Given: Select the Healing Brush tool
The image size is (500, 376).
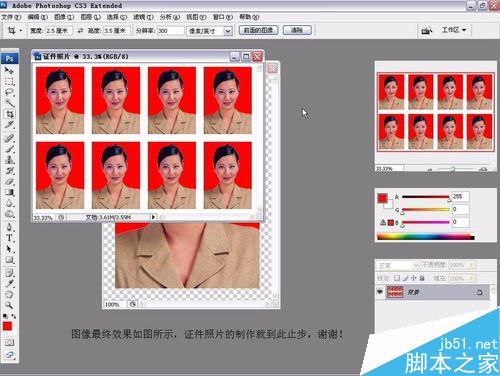Looking at the screenshot, I should click(x=9, y=138).
